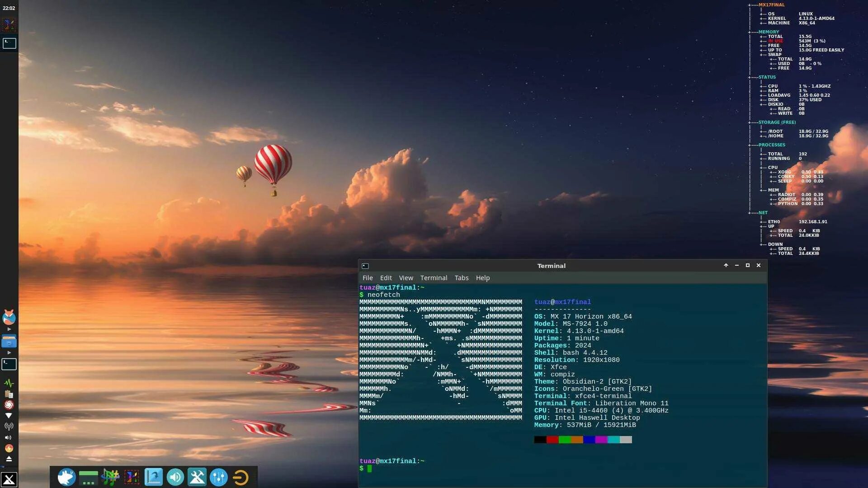Open the blue mixer sliders dock icon
This screenshot has height=488, width=868.
(x=219, y=477)
